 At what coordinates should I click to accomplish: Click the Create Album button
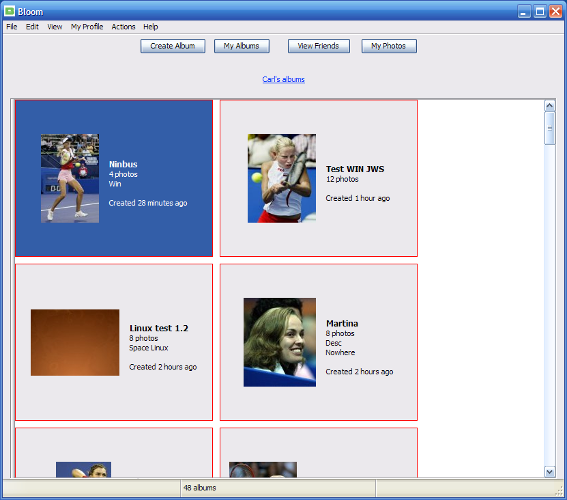(173, 46)
